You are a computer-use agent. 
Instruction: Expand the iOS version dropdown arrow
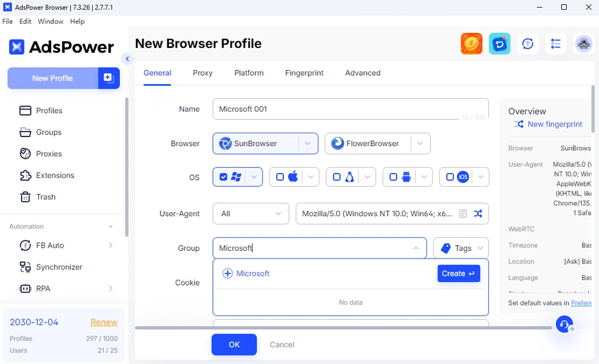[480, 177]
